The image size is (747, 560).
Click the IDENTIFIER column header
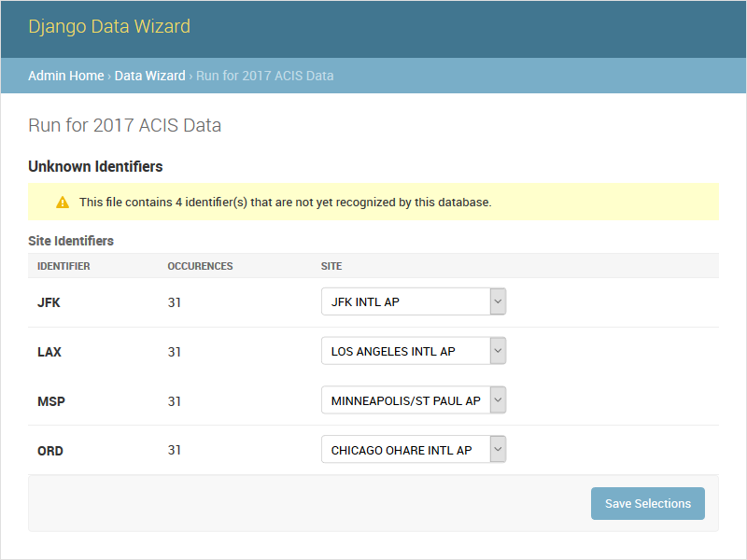click(x=64, y=266)
